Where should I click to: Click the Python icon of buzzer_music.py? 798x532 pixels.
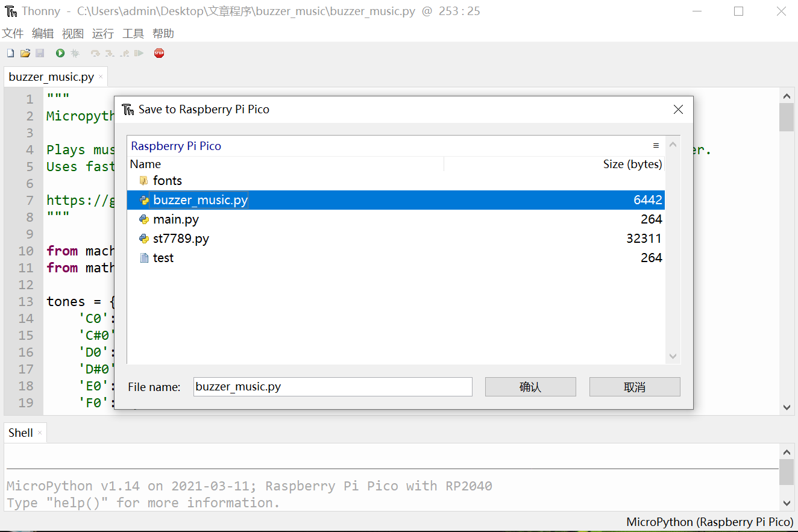tap(144, 201)
